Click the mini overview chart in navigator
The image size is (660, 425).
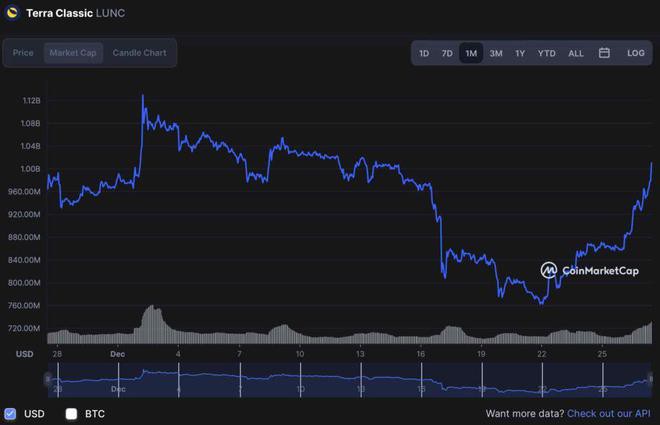[x=349, y=380]
